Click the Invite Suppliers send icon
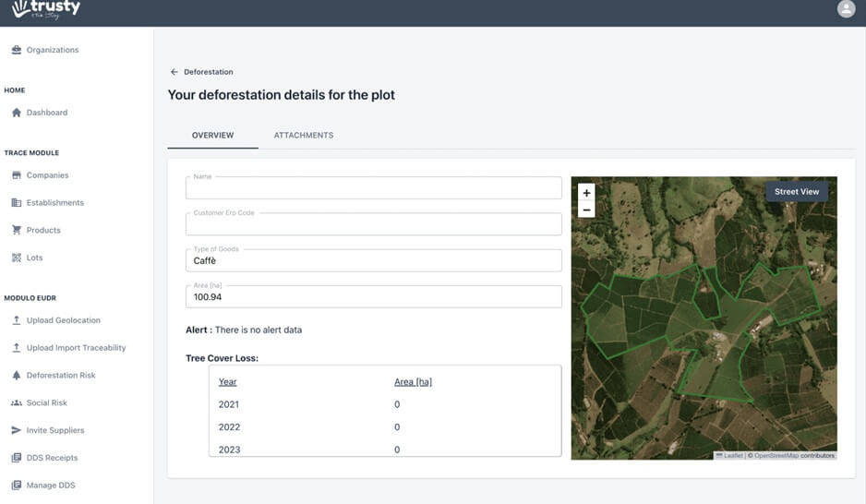Image resolution: width=866 pixels, height=504 pixels. pos(17,430)
